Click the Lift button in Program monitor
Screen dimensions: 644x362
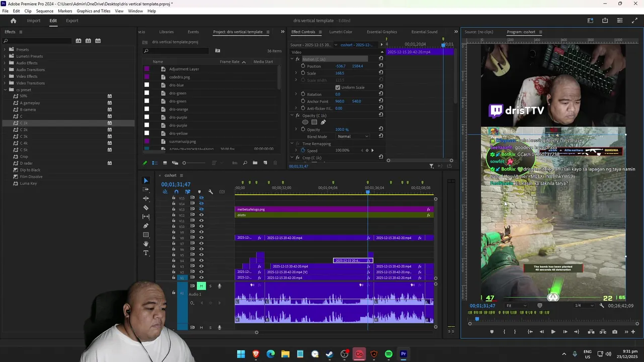[x=591, y=332]
